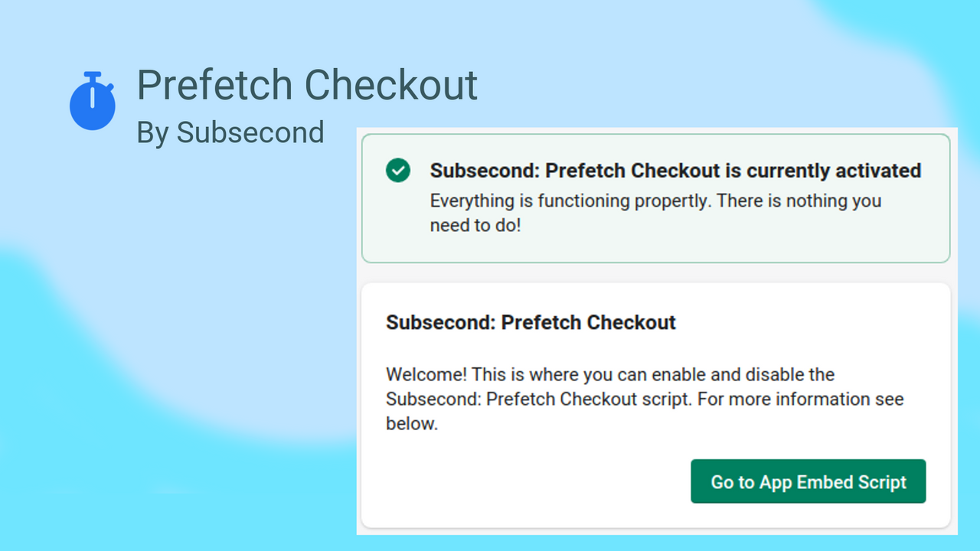The height and width of the screenshot is (551, 980).
Task: Click the blue stopwatch logo icon
Action: point(93,101)
